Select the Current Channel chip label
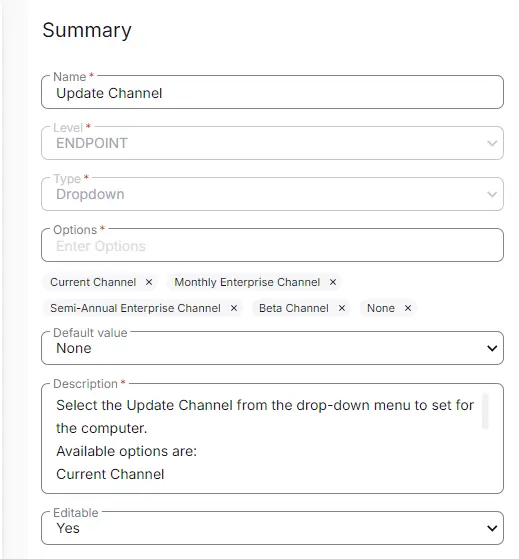This screenshot has width=519, height=559. point(93,282)
